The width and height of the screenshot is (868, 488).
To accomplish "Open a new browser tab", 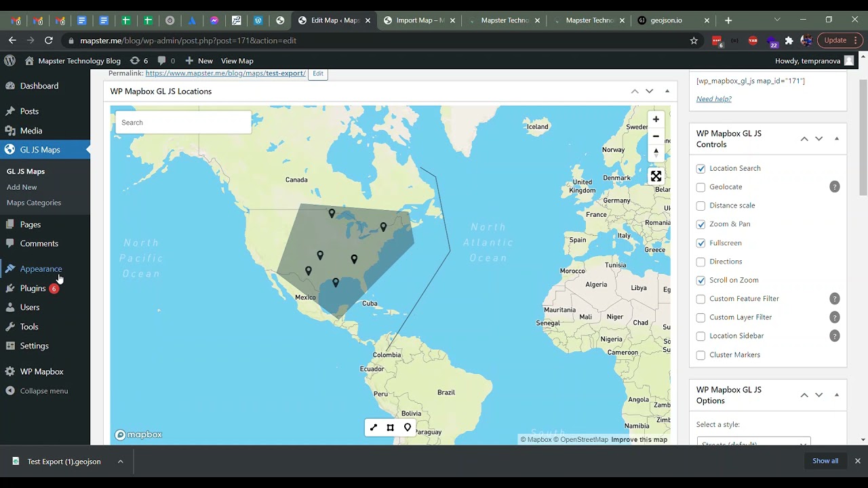I will 728,20.
